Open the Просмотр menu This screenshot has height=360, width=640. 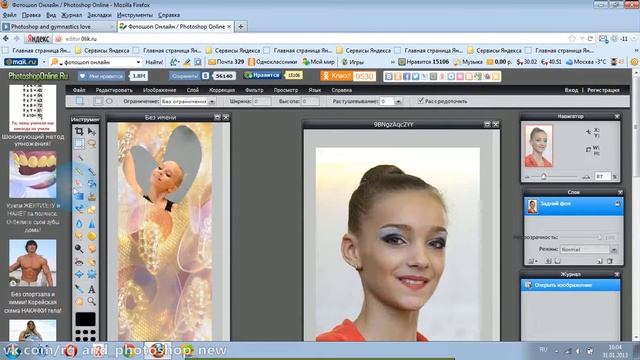point(286,90)
